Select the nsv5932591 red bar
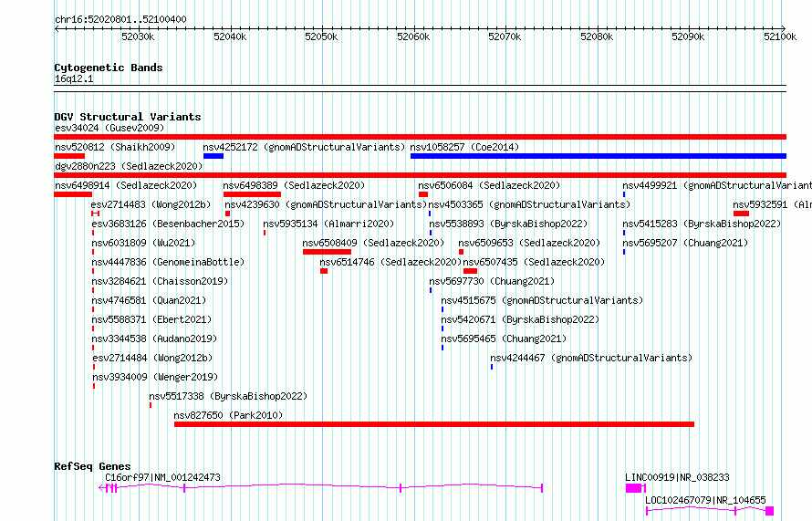This screenshot has width=812, height=521. [x=741, y=214]
